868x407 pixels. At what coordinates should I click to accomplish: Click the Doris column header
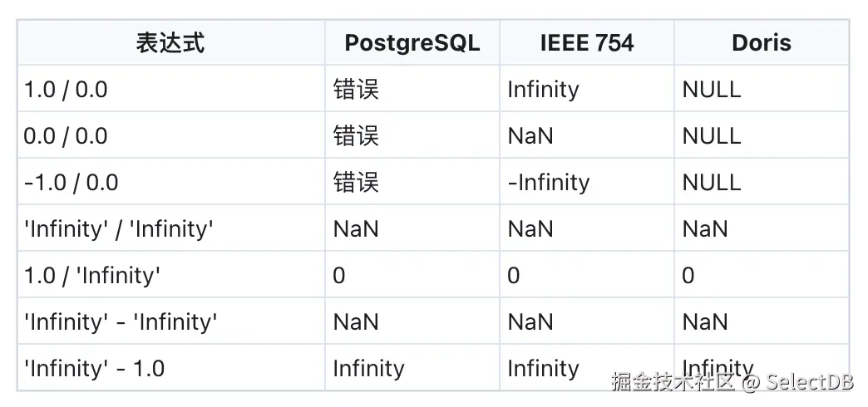pos(761,43)
